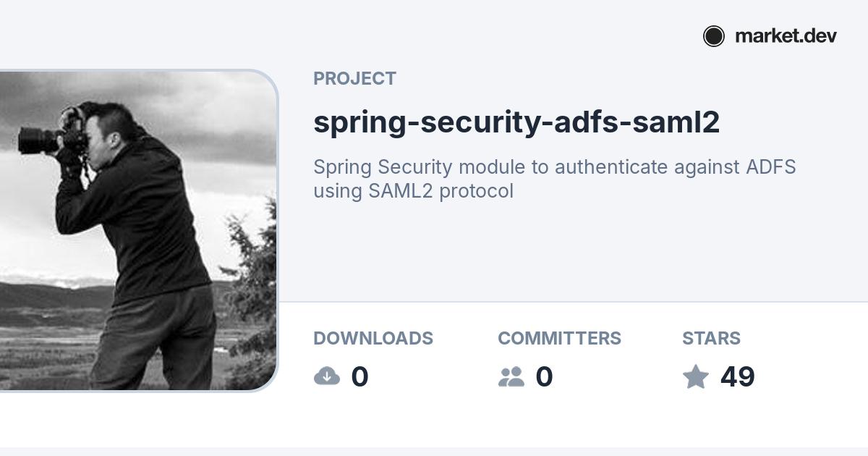868x456 pixels.
Task: Click the 'using SAML2 protocol' text line
Action: click(x=413, y=191)
